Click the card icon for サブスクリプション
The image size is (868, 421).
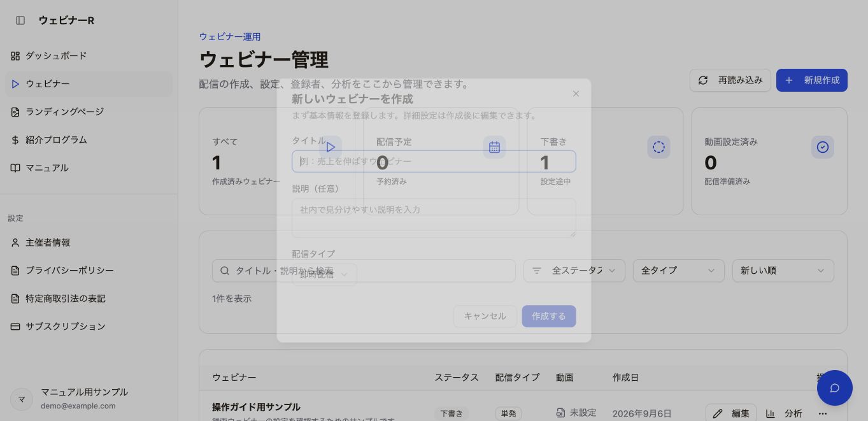pyautogui.click(x=15, y=327)
